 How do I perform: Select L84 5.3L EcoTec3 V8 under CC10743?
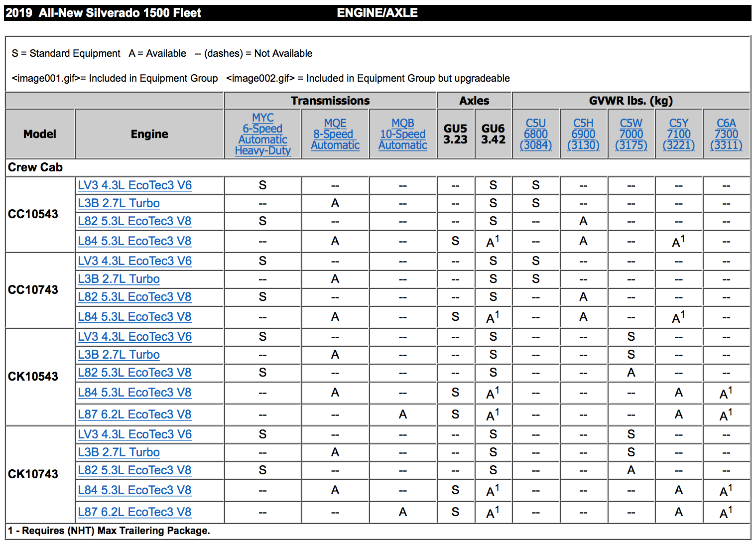coord(134,317)
